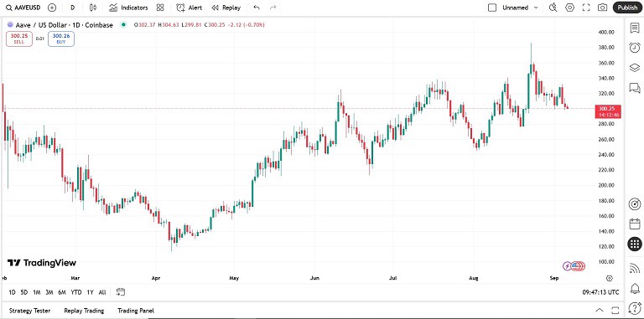The height and width of the screenshot is (319, 644).
Task: Click the red SELL 300.25 button
Action: tap(19, 39)
